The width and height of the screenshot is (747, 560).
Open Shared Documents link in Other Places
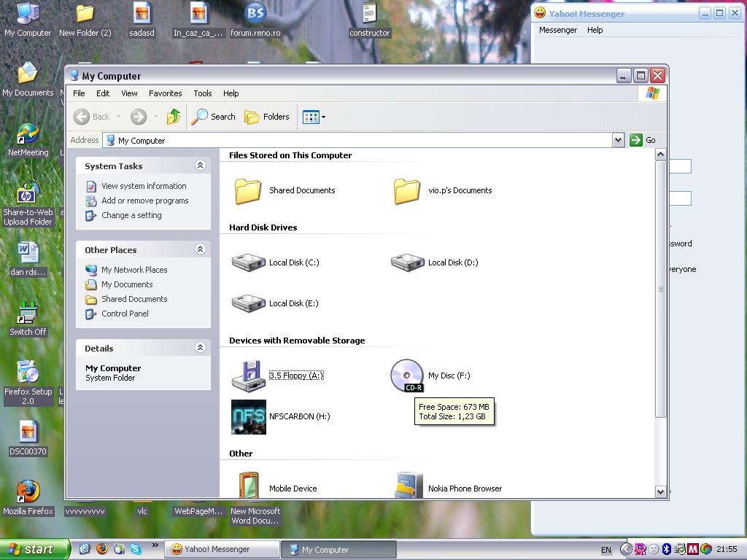click(134, 299)
